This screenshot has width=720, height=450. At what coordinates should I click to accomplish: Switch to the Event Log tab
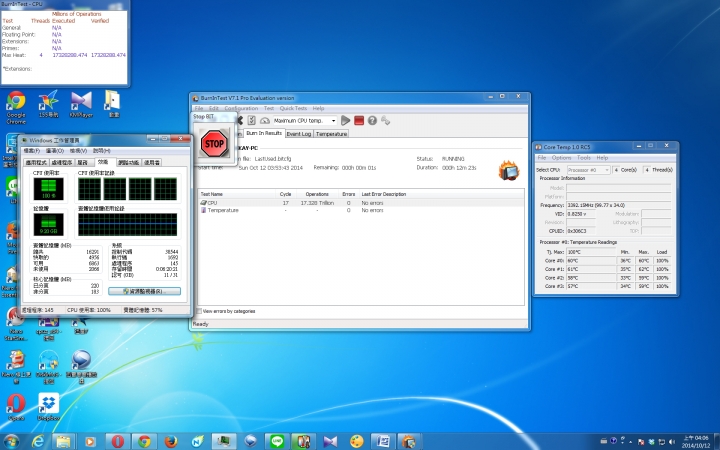tap(298, 134)
